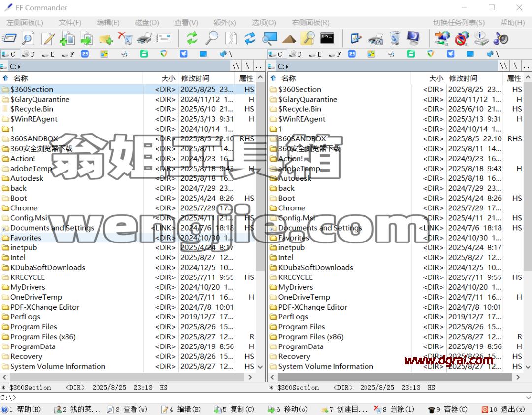This screenshot has height=415, width=532.
Task: Click F8 删除(l) function button
Action: coord(394,409)
